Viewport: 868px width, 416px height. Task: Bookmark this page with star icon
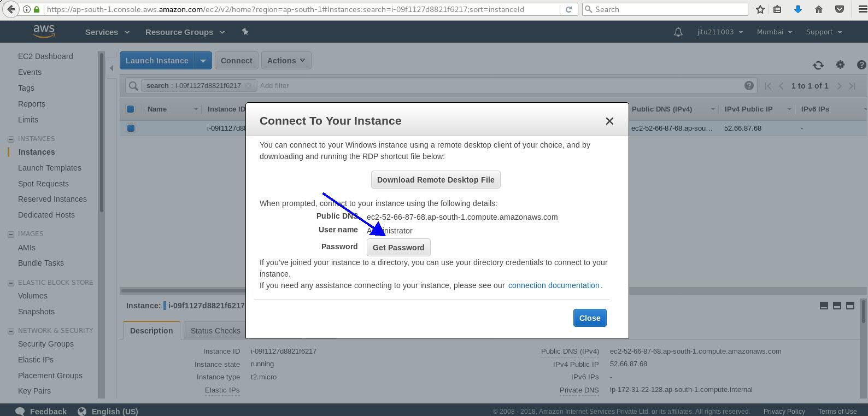click(x=760, y=9)
